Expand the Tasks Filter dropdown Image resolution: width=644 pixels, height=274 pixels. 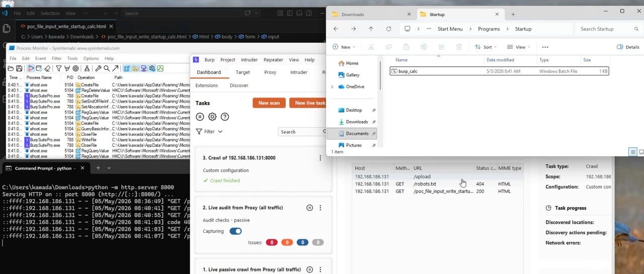pos(209,132)
